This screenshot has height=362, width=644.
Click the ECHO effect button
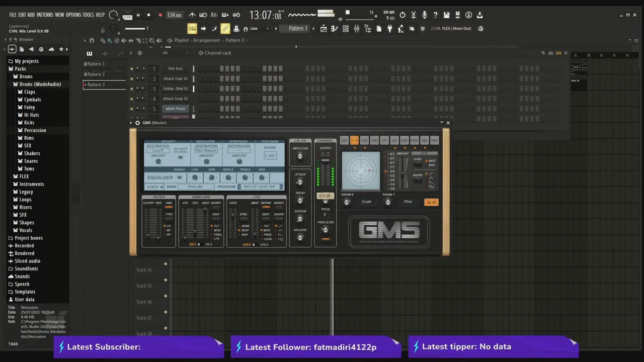pos(405,140)
